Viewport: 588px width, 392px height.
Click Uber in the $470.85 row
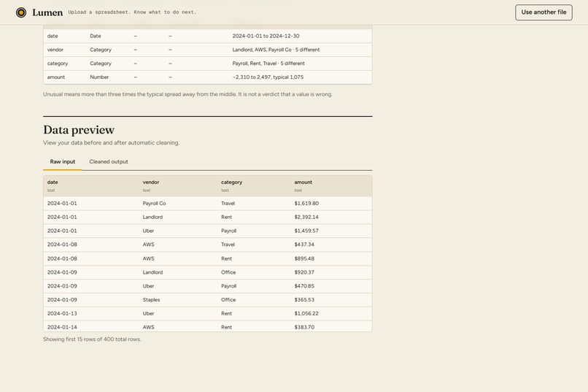148,286
